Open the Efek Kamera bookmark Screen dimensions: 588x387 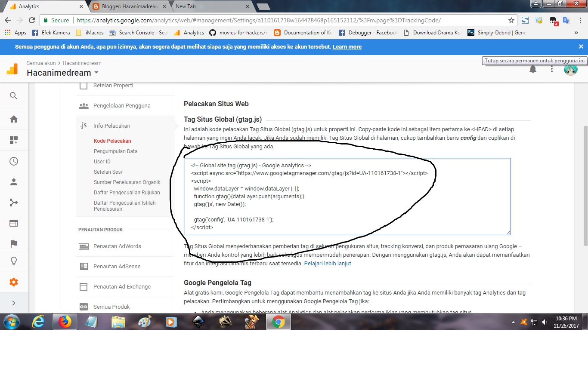tap(51, 33)
